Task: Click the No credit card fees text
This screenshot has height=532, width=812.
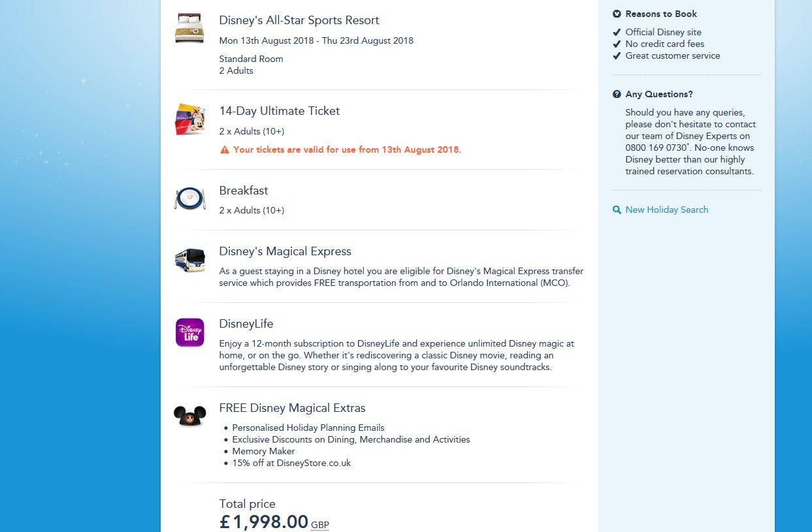Action: point(665,44)
